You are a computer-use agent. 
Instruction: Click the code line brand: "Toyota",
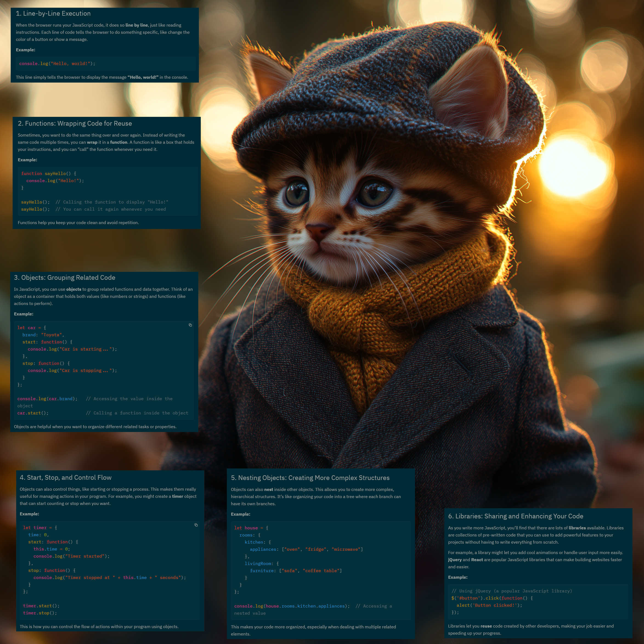coord(43,335)
